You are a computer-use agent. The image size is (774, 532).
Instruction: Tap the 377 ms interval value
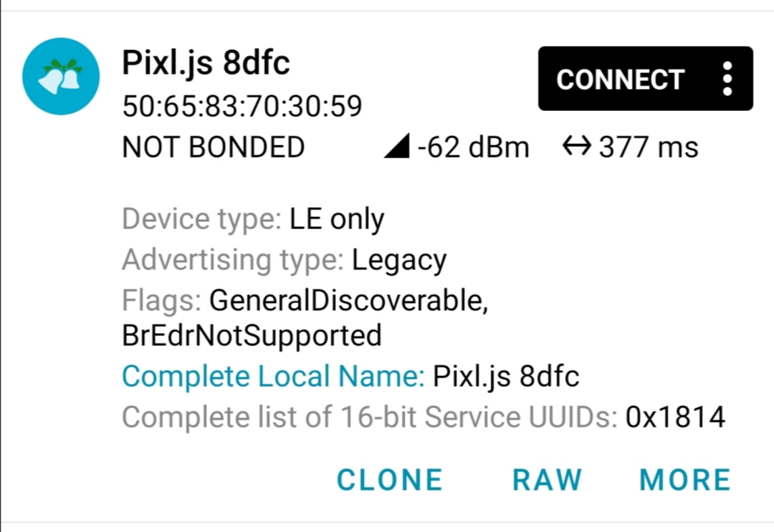point(649,147)
